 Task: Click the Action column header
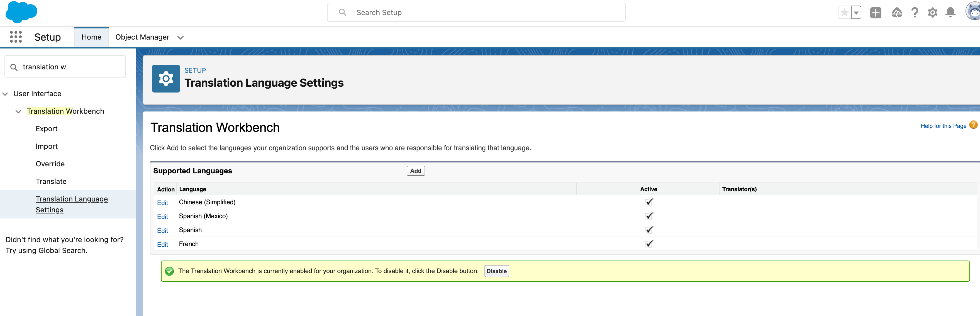[x=165, y=189]
